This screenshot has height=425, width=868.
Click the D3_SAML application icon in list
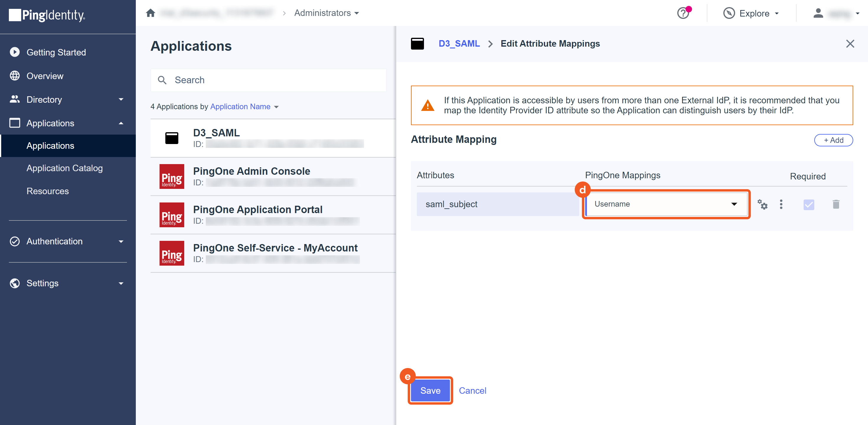tap(172, 138)
